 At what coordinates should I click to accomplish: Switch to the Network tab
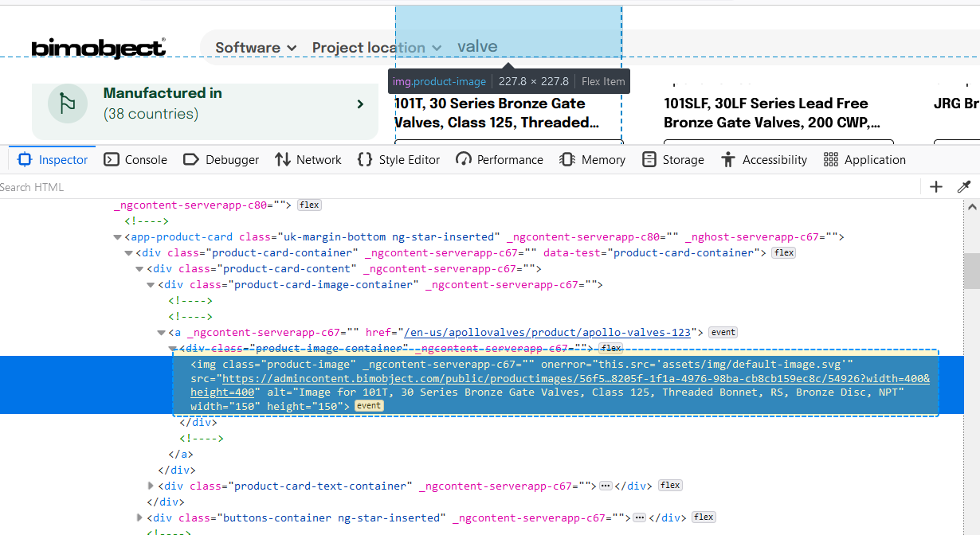(308, 160)
